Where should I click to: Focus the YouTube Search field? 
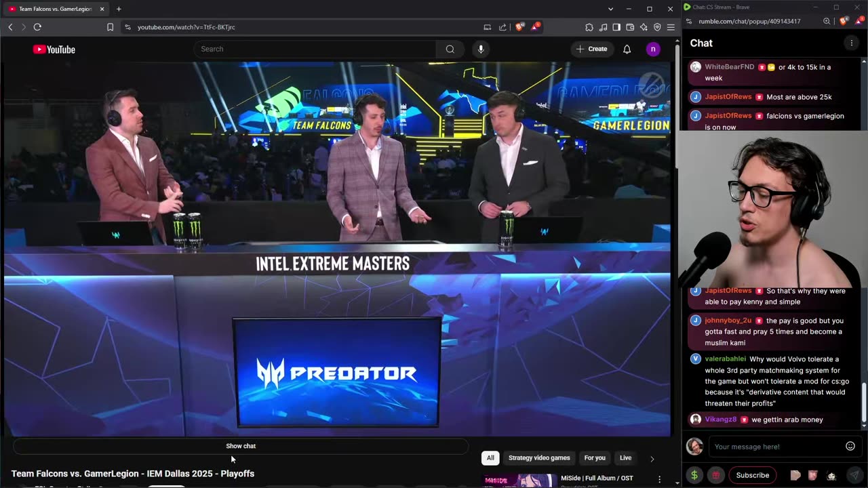pos(315,49)
